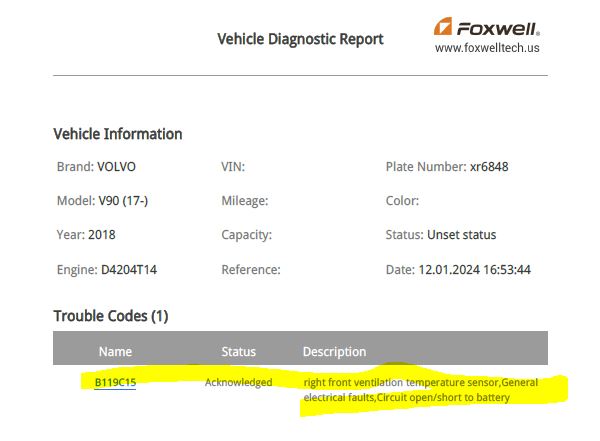The width and height of the screenshot is (600, 441).
Task: Click the Engine value D4204T14
Action: click(x=129, y=270)
